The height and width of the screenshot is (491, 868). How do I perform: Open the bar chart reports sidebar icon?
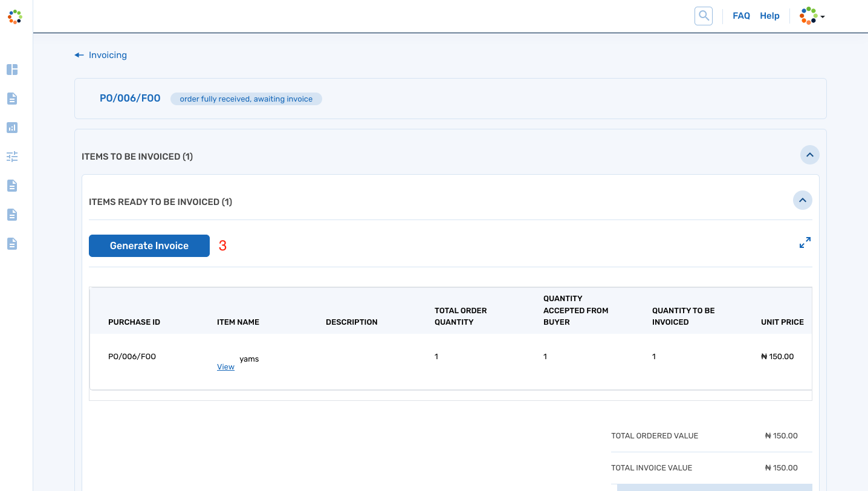[x=12, y=128]
